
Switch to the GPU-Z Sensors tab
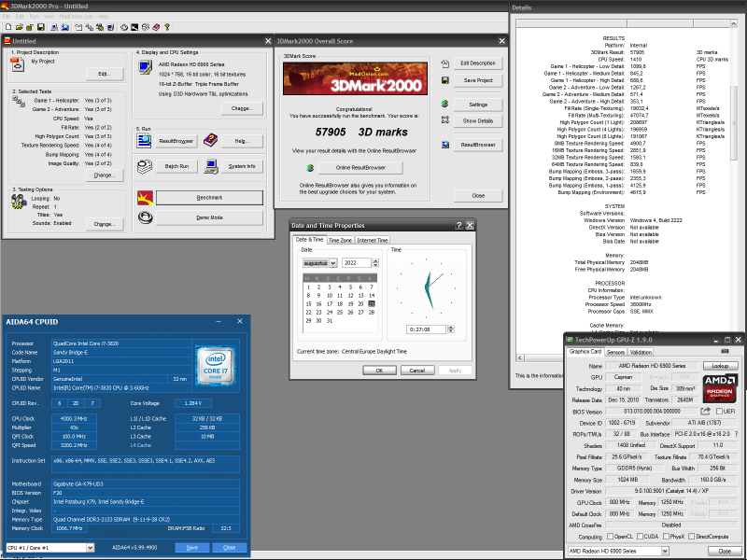coord(615,353)
